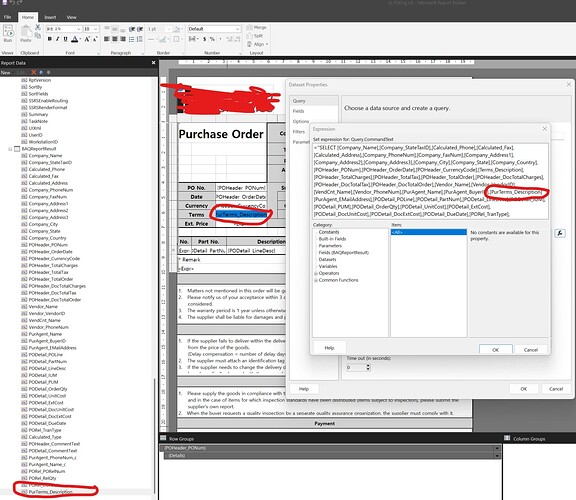Image resolution: width=576 pixels, height=500 pixels.
Task: Switch to the Insert ribbon tab
Action: [x=50, y=17]
